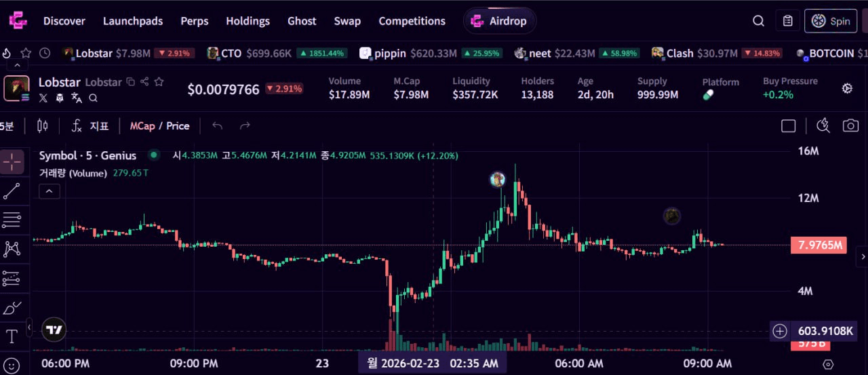Toggle fullscreen chart rectangle icon
The width and height of the screenshot is (868, 375).
click(x=788, y=125)
